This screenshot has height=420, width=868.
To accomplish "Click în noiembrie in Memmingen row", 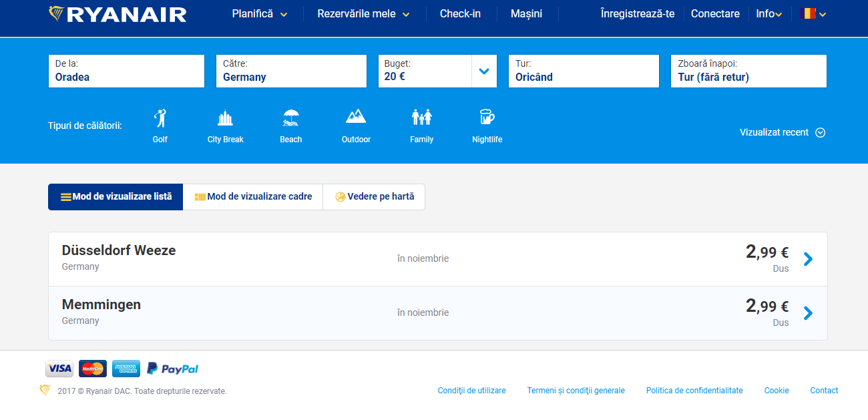I will pos(423,312).
